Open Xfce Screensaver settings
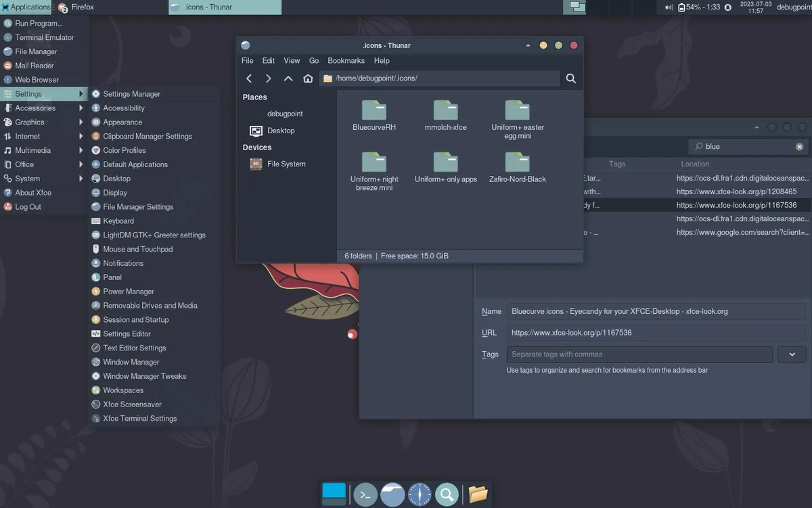Image resolution: width=812 pixels, height=508 pixels. 155,405
